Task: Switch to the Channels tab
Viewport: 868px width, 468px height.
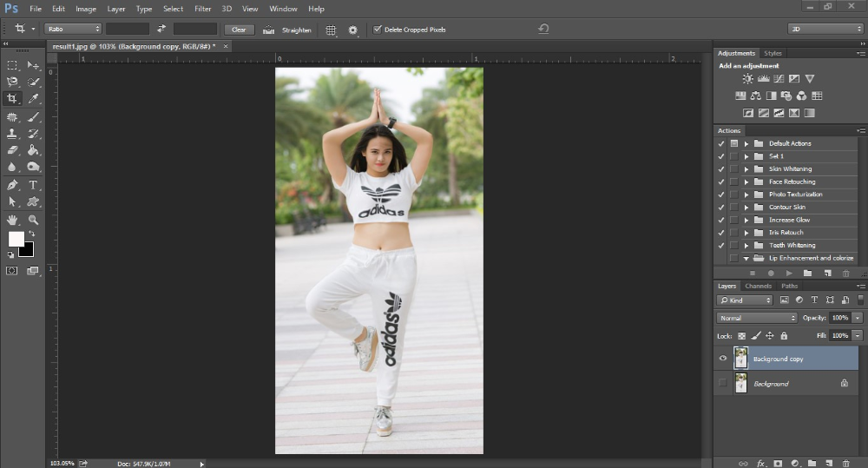Action: click(758, 287)
